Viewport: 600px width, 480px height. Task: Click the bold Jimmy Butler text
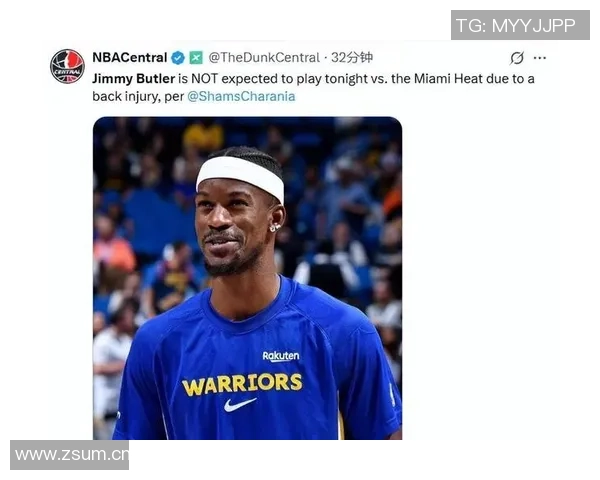134,78
